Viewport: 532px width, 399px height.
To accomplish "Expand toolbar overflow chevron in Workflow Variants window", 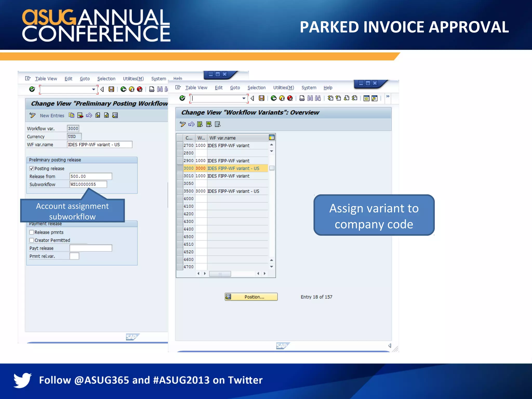I will (x=388, y=96).
